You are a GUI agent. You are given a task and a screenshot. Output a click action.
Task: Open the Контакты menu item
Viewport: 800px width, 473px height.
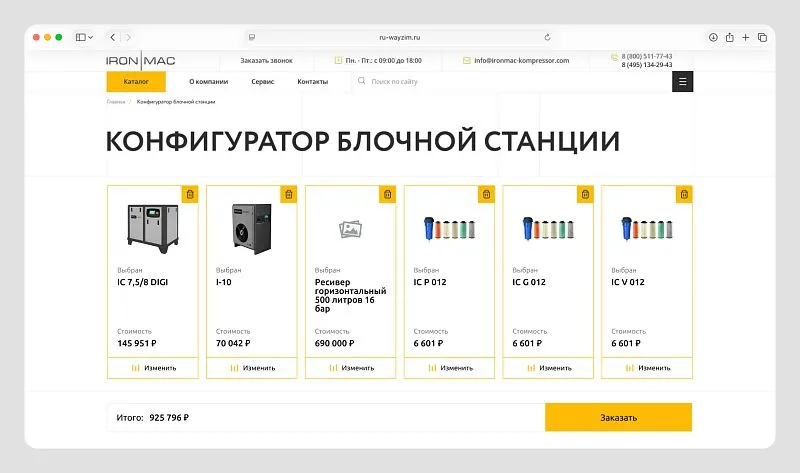coord(312,82)
